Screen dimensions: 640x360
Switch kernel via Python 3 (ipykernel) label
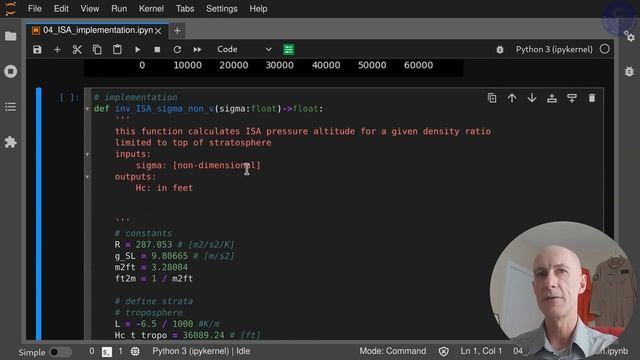click(554, 49)
